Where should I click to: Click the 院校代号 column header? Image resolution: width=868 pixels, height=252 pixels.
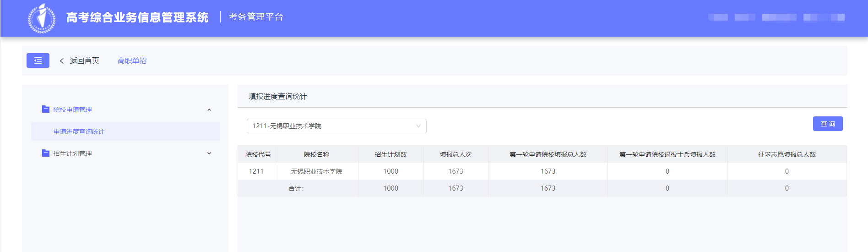(x=258, y=154)
